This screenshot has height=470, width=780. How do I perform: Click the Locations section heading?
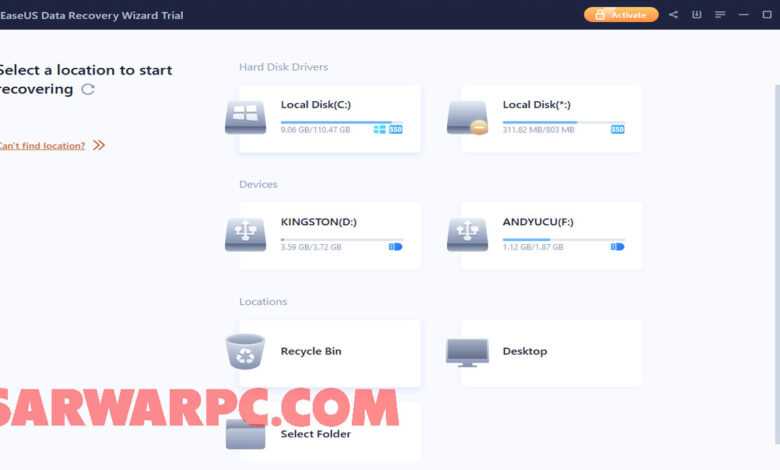[x=263, y=302]
